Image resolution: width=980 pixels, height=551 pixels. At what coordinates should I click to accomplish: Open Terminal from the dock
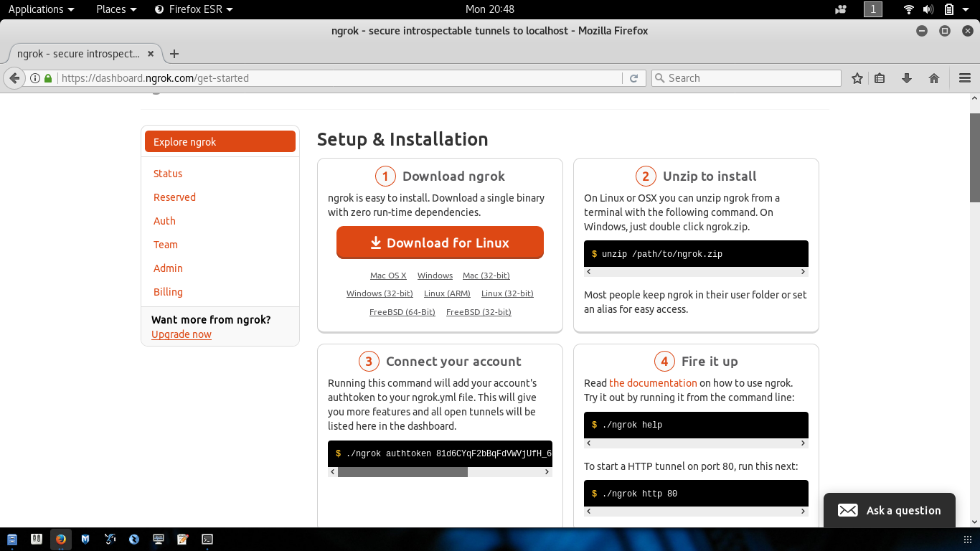pos(207,539)
